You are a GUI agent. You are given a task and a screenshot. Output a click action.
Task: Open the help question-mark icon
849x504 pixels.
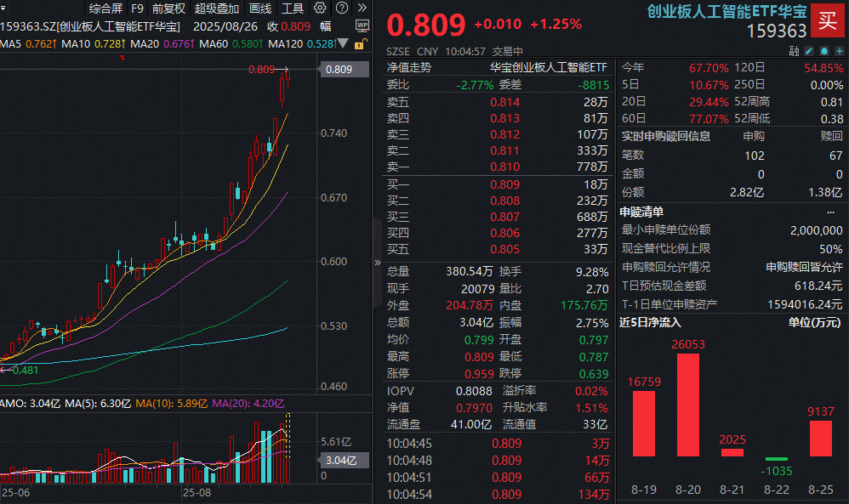coord(341,8)
